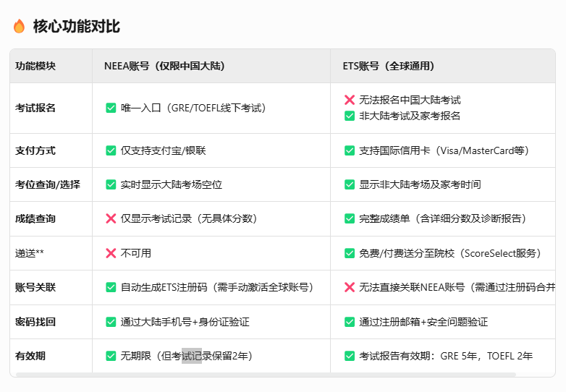566x392 pixels.
Task: Click the 考位查询/选择 row label
Action: click(48, 184)
